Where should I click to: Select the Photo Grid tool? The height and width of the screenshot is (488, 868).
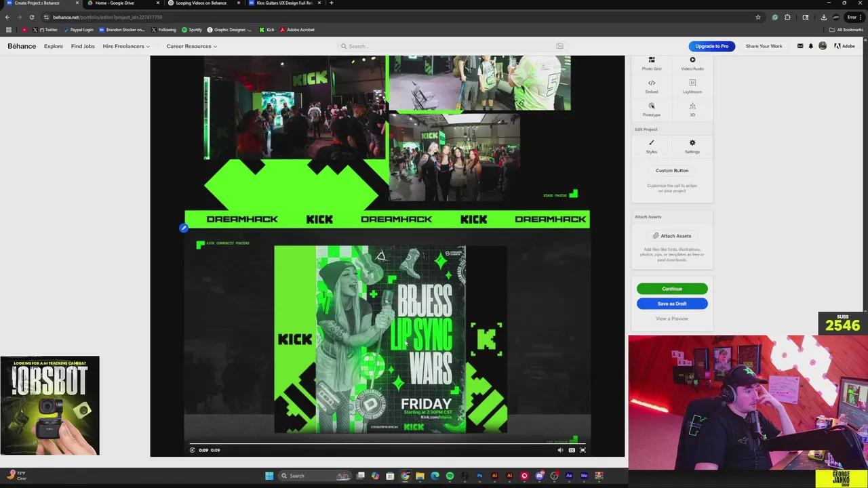[x=652, y=64]
